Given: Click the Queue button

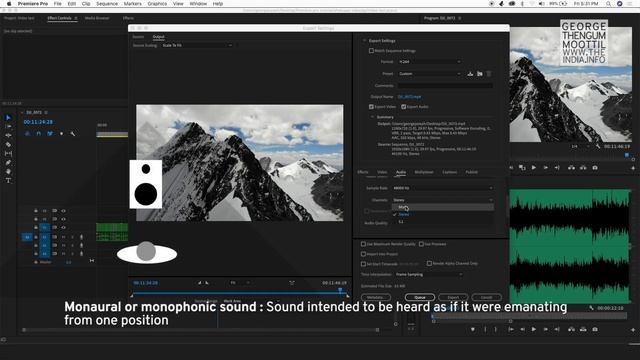Looking at the screenshot, I should pos(420,297).
